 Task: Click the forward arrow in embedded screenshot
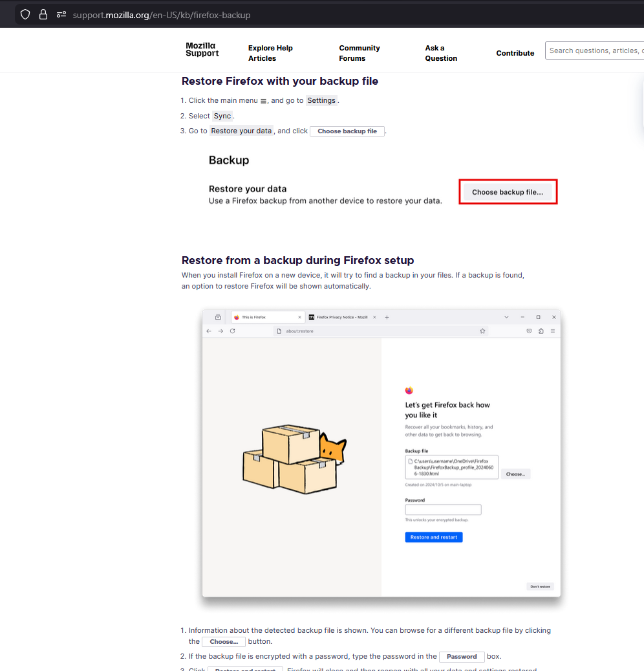[220, 331]
